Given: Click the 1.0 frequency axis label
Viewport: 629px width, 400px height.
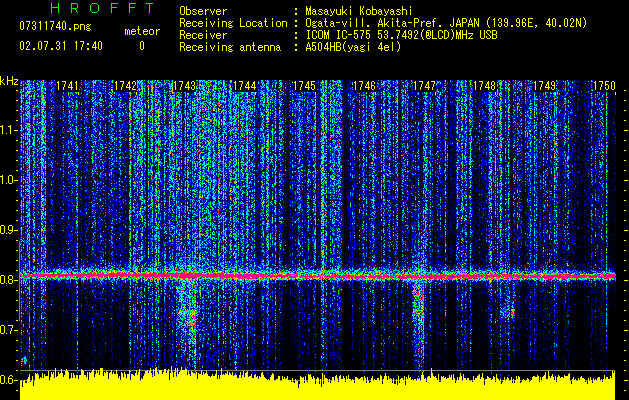Looking at the screenshot, I should pyautogui.click(x=9, y=180).
